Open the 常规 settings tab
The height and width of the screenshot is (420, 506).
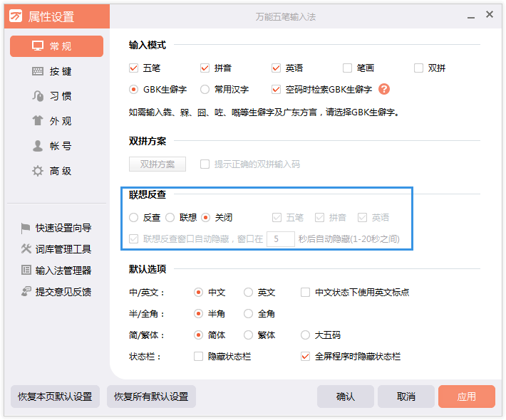[x=56, y=46]
